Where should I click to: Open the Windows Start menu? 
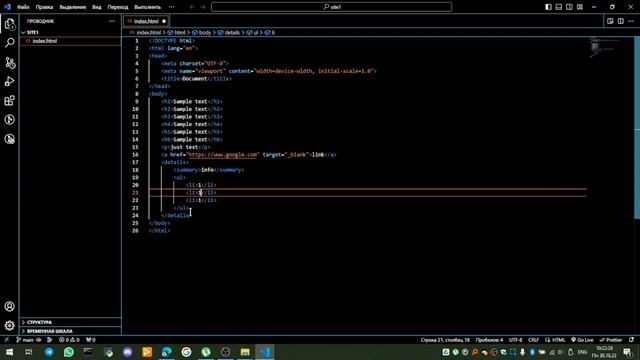(x=9, y=352)
